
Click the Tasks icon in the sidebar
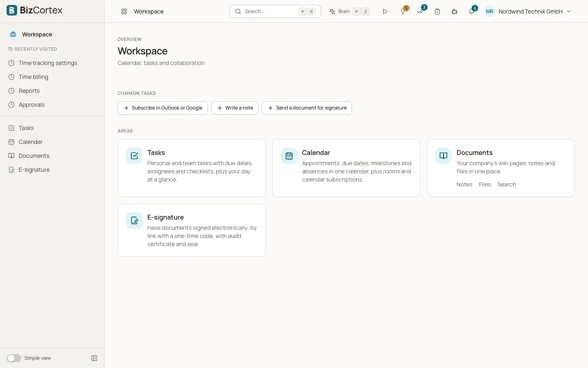[x=11, y=128]
